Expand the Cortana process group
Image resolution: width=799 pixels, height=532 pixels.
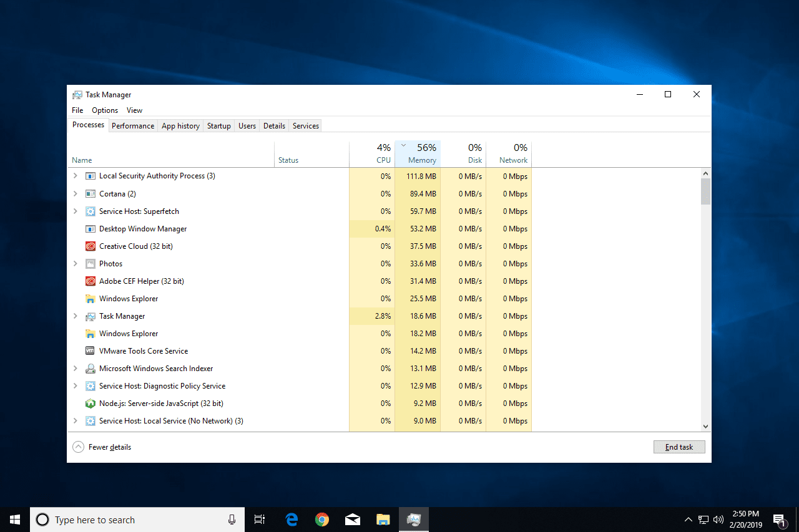tap(76, 193)
